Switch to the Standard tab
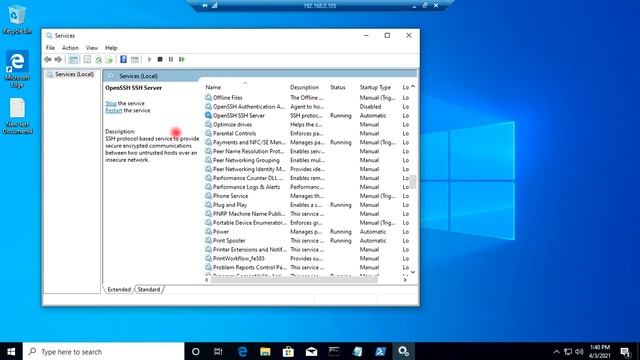 [x=149, y=289]
